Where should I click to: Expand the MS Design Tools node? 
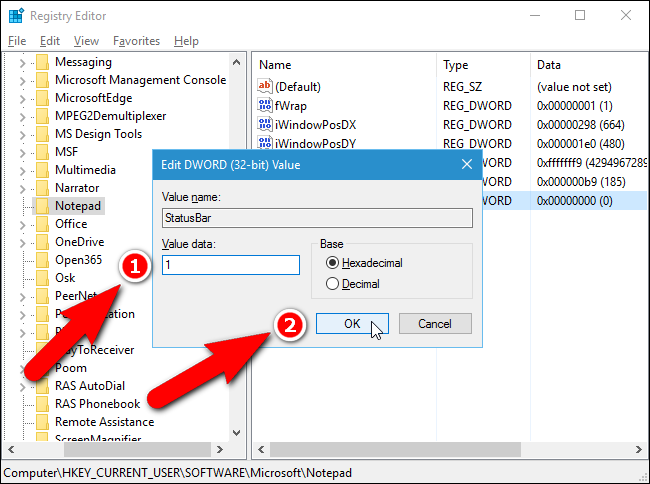pyautogui.click(x=22, y=135)
